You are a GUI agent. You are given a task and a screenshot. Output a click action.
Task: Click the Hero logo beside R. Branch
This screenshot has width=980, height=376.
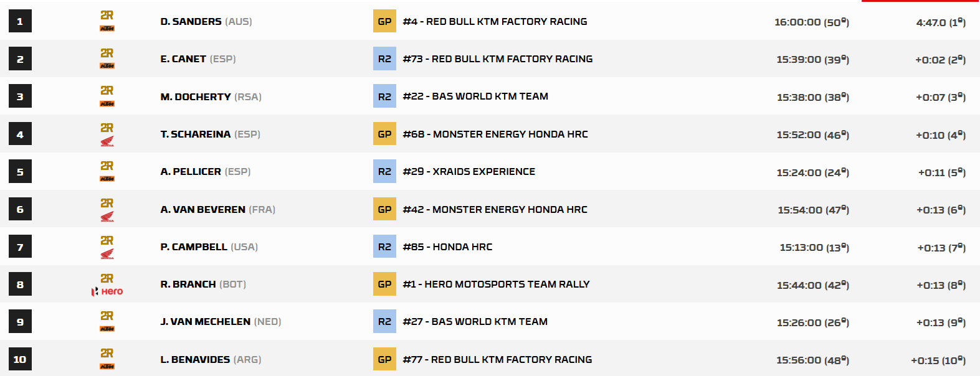pos(107,291)
